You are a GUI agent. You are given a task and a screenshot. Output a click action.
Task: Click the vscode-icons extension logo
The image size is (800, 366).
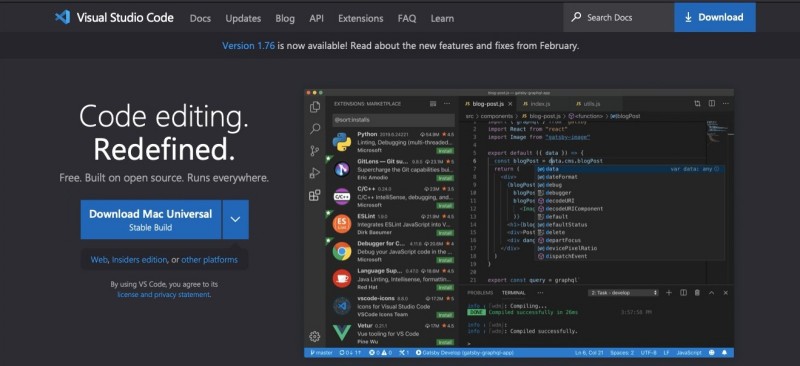342,306
